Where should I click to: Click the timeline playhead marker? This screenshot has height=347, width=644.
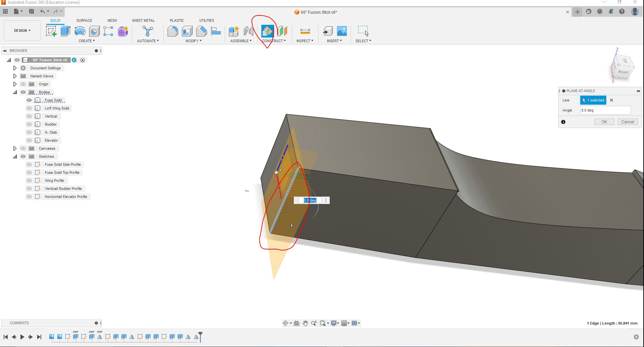pos(200,334)
